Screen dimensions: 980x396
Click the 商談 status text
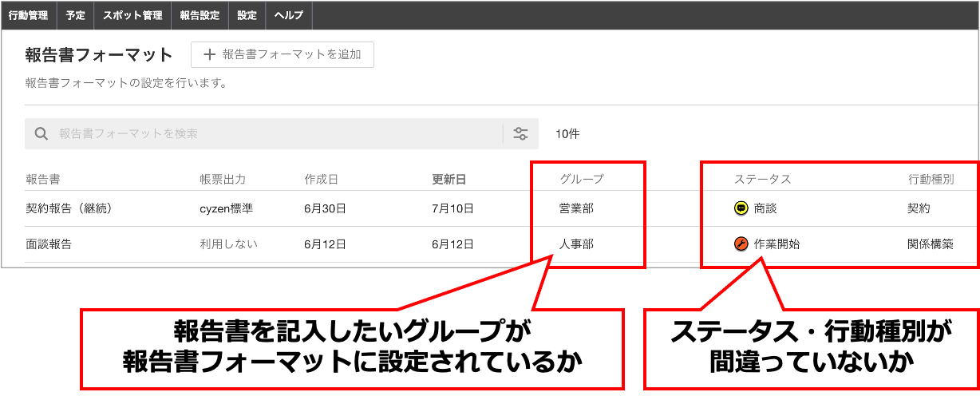pyautogui.click(x=765, y=208)
